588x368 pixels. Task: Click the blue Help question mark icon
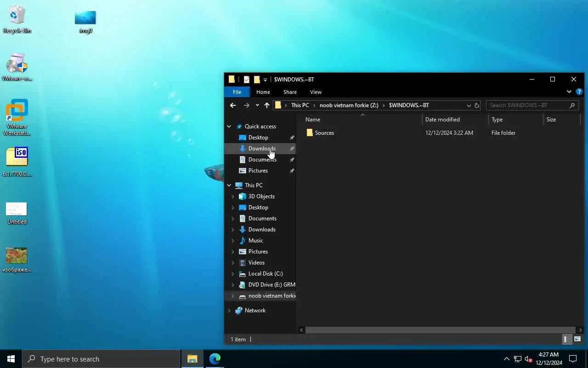579,92
